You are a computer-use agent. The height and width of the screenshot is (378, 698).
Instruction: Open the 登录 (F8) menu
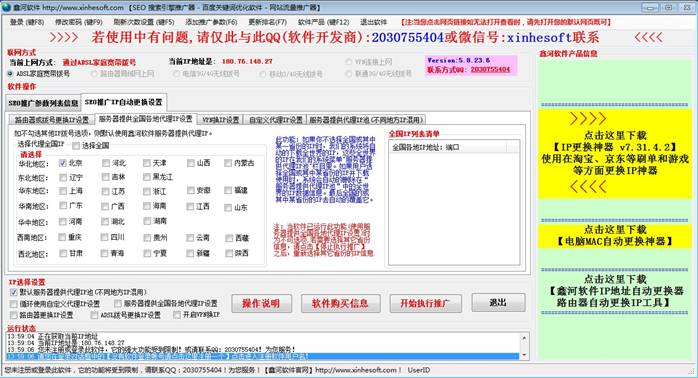pyautogui.click(x=27, y=22)
